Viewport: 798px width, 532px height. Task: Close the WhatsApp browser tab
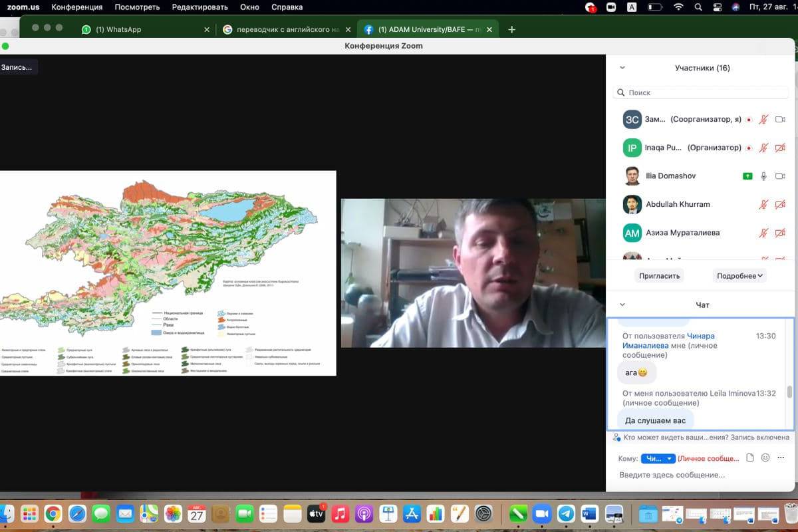coord(207,29)
